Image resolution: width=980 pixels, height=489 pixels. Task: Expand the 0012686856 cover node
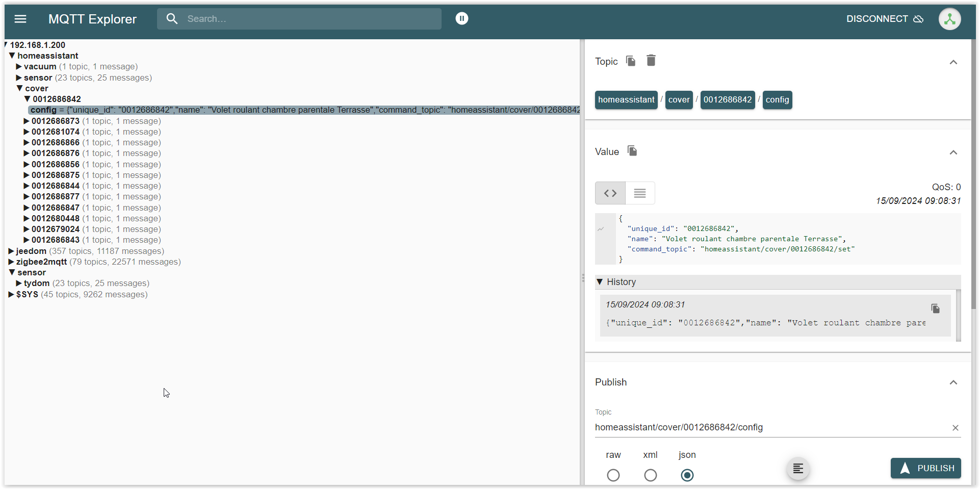pyautogui.click(x=27, y=164)
